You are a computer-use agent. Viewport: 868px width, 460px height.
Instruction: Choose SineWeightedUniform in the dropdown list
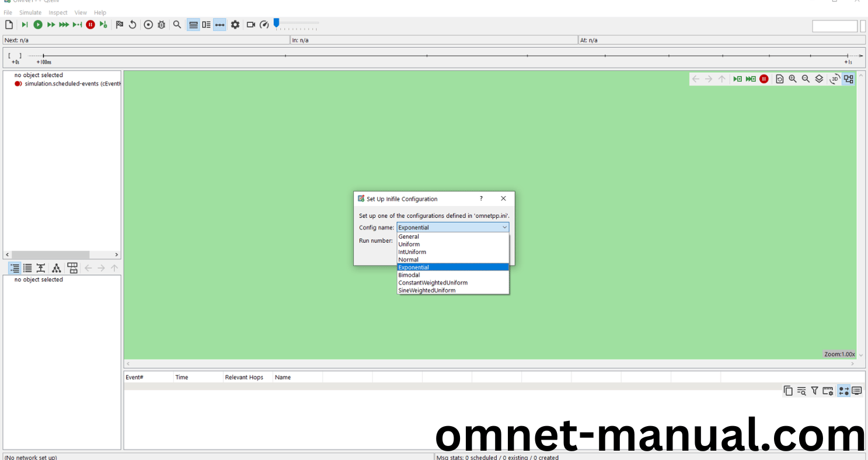click(427, 290)
